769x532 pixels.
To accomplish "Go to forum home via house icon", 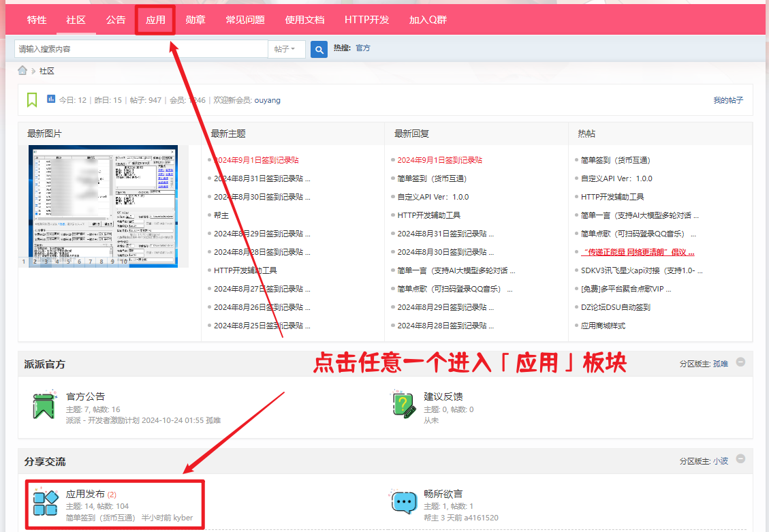I will point(22,71).
